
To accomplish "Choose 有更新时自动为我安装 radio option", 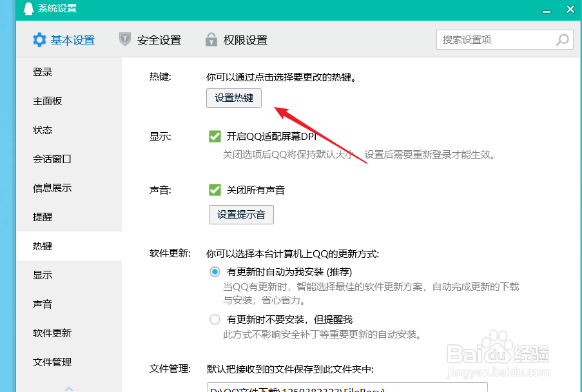I will coord(215,271).
